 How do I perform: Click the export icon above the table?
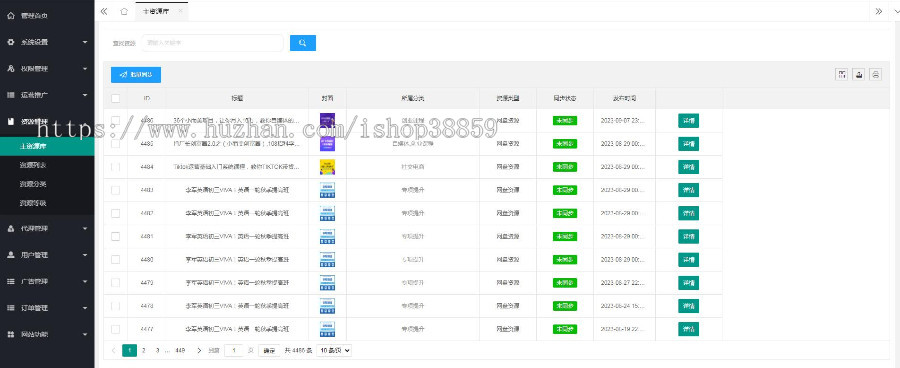[859, 74]
